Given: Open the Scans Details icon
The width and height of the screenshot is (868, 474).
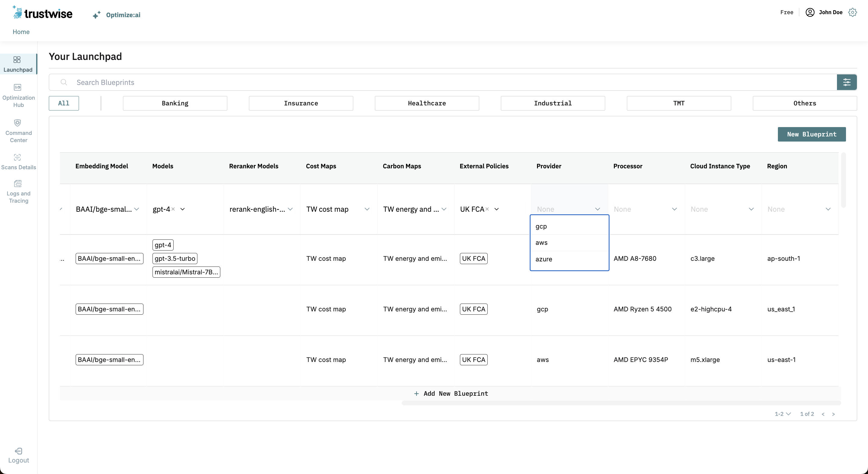Looking at the screenshot, I should [x=17, y=157].
